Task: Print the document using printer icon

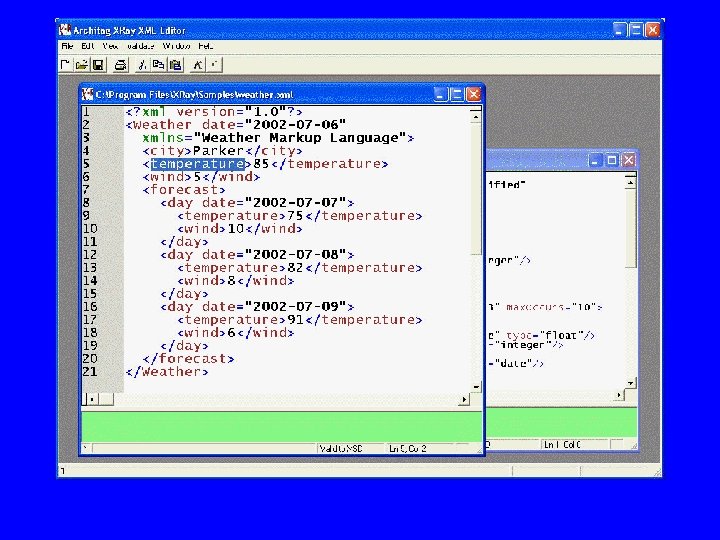Action: point(120,65)
